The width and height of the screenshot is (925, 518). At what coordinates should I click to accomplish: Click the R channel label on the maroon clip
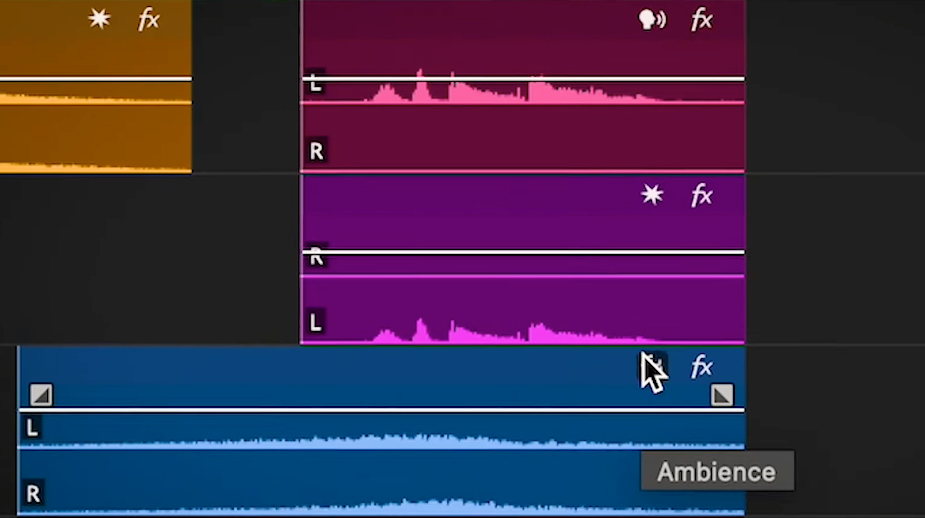tap(317, 152)
